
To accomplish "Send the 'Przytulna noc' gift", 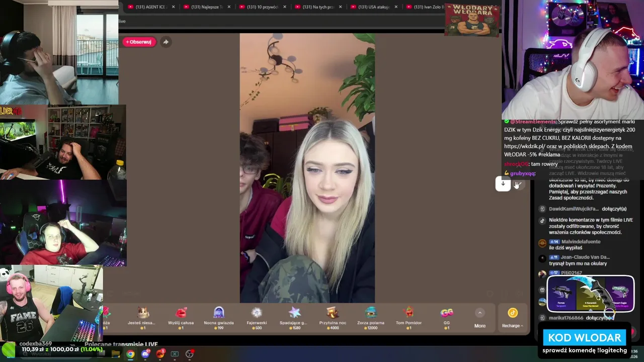I will [333, 318].
